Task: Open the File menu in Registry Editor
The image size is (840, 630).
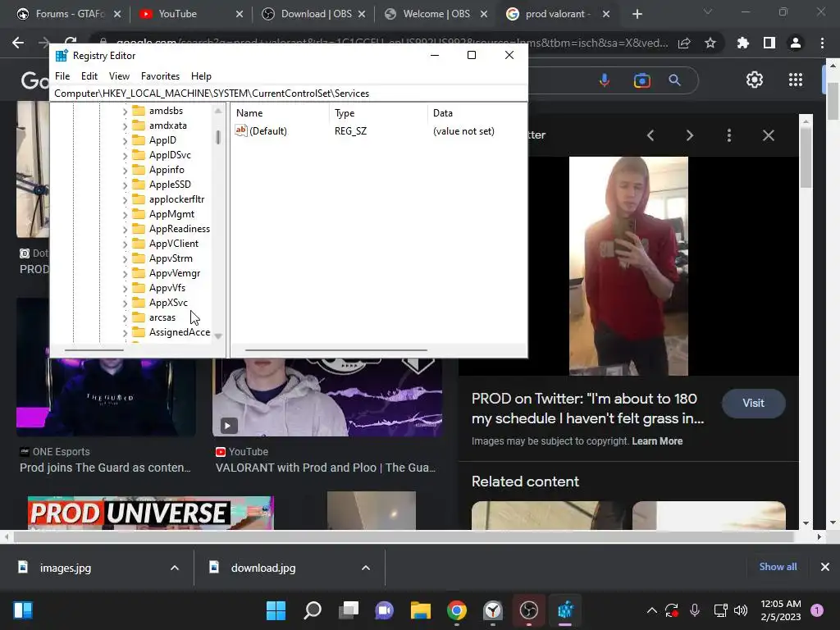Action: (x=62, y=76)
